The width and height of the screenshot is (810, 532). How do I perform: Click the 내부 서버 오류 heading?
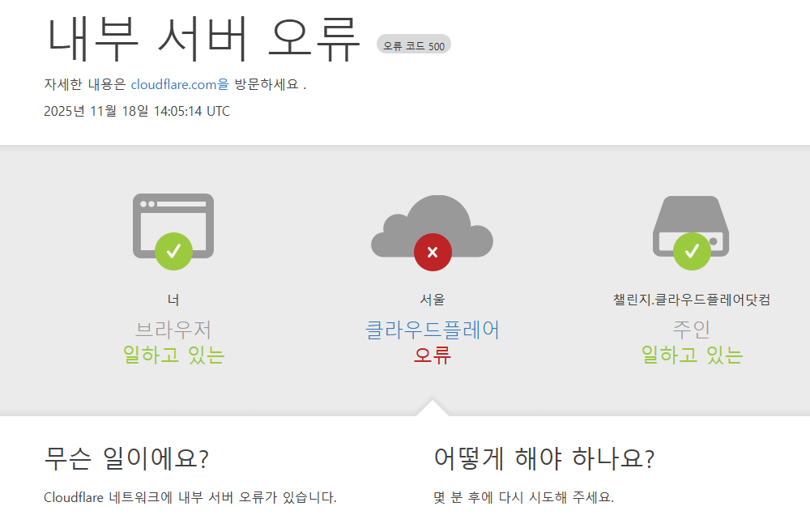pyautogui.click(x=203, y=39)
